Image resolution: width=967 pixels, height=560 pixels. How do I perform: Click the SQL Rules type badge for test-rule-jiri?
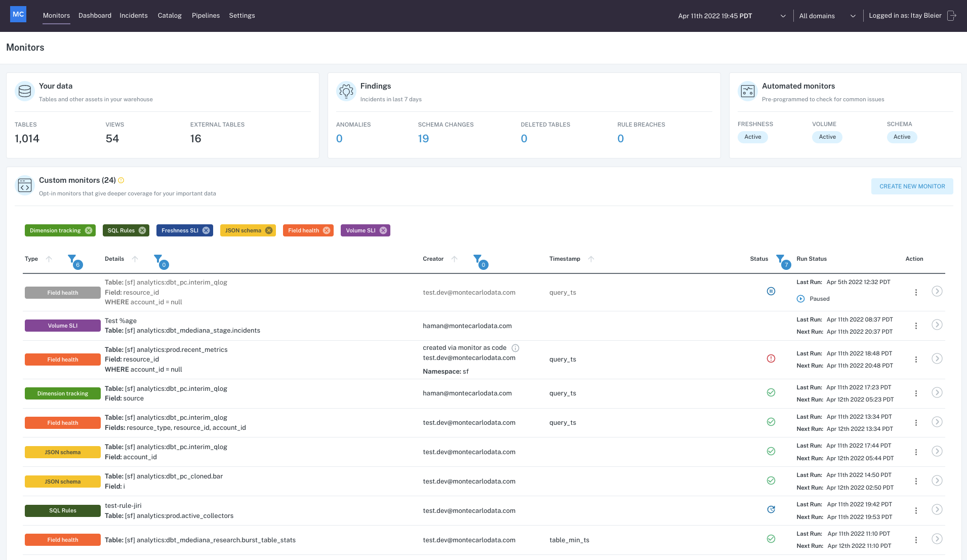point(63,510)
